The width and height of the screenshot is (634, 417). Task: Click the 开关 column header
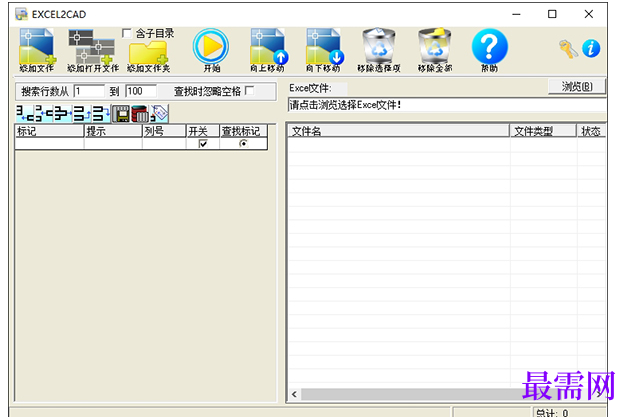203,131
